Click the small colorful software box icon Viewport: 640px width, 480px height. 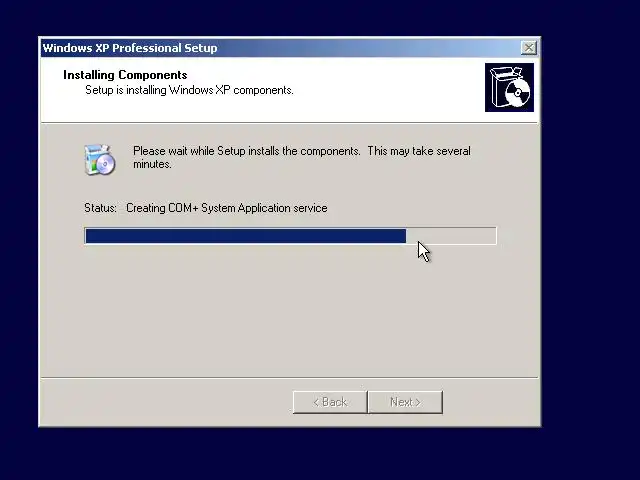click(99, 160)
